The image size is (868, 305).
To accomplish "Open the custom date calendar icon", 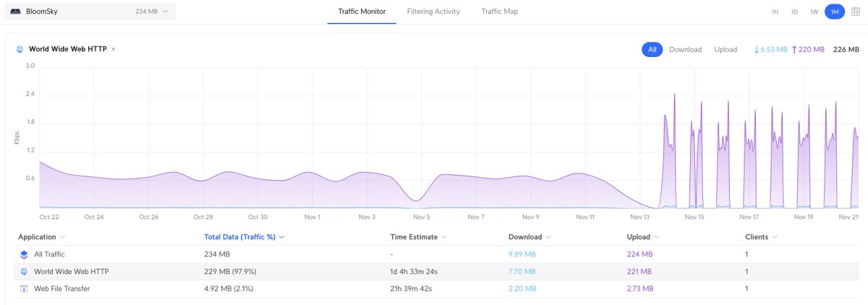I will tap(855, 12).
